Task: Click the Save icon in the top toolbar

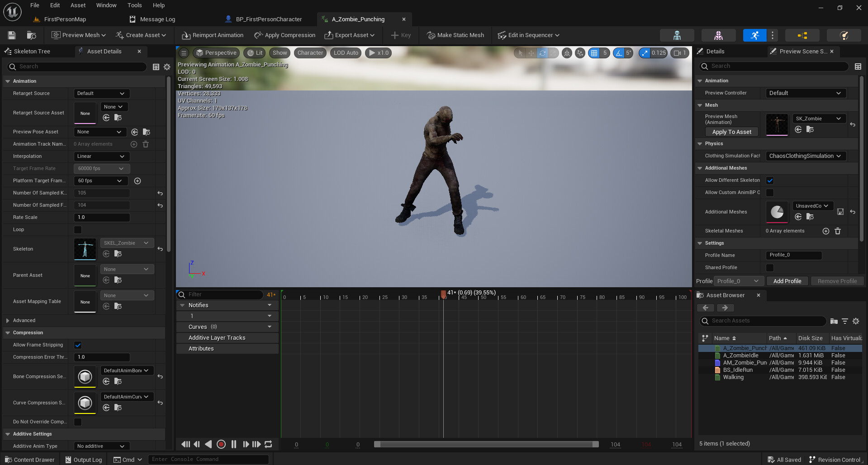Action: 11,35
